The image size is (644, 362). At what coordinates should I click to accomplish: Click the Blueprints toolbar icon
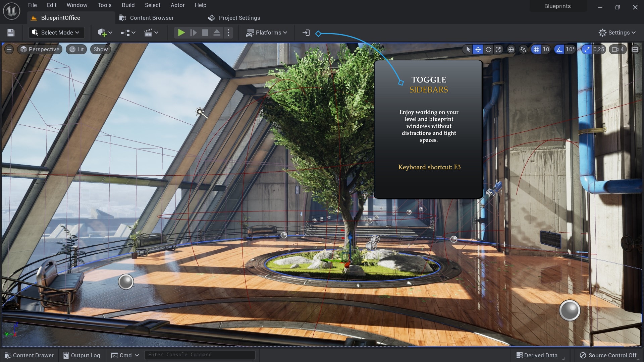[x=126, y=33]
